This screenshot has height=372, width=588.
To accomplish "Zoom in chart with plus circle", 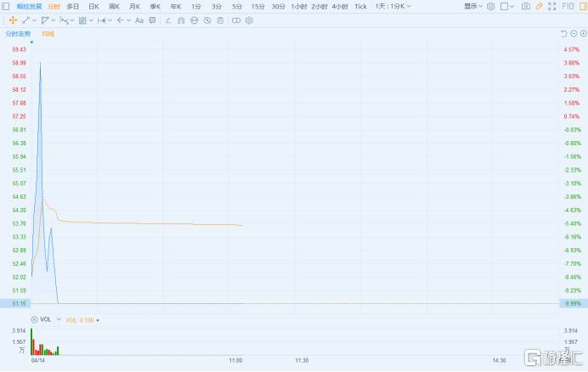I will tap(583, 34).
